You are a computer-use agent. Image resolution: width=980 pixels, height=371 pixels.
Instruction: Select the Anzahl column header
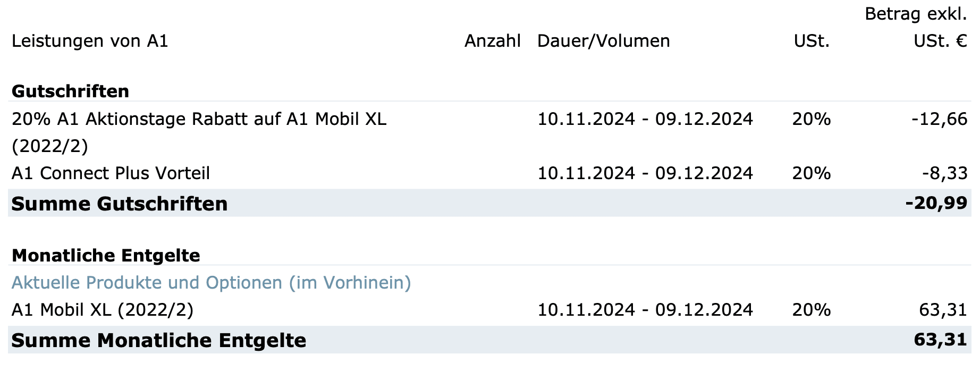492,41
